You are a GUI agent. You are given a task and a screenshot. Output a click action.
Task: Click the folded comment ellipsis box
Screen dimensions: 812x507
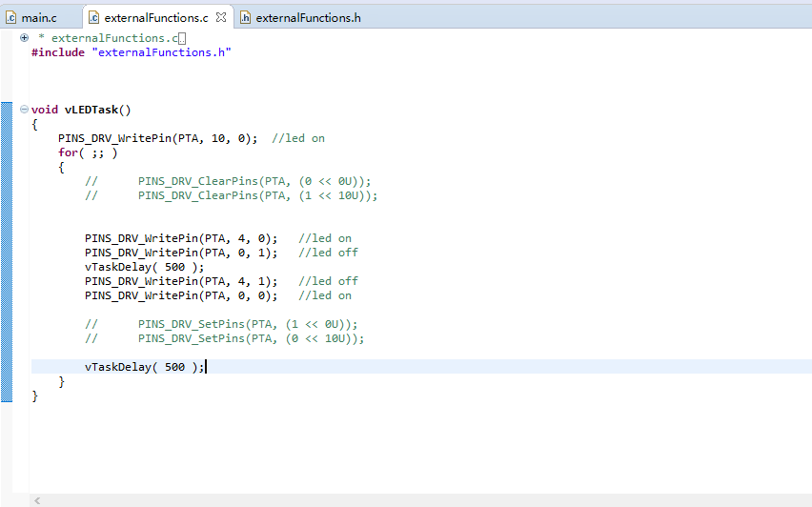pos(182,39)
